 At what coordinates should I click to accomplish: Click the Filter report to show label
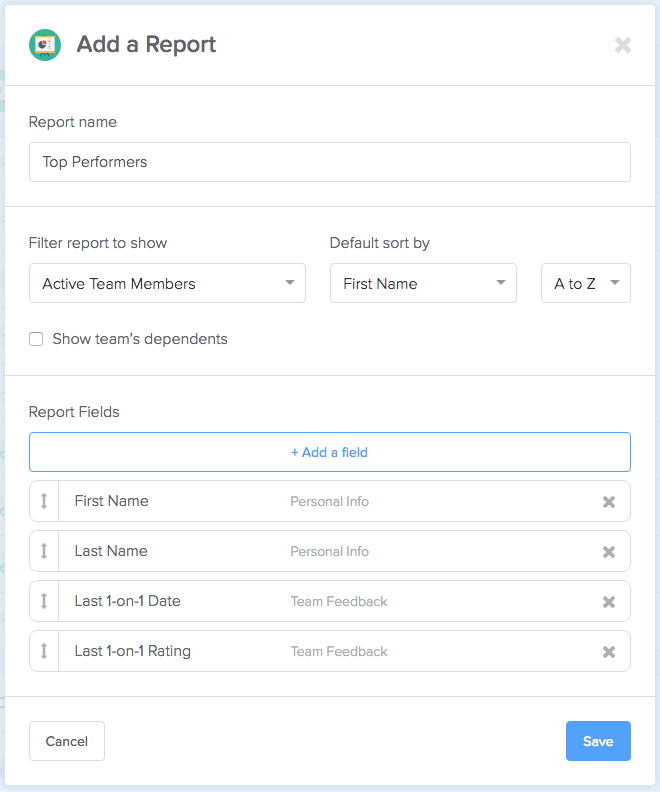98,243
